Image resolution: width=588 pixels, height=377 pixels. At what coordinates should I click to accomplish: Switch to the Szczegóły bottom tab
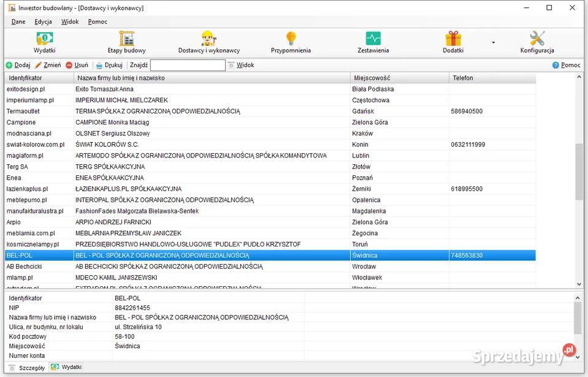(27, 367)
